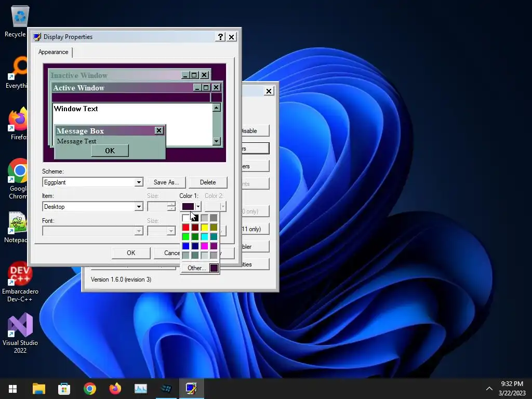This screenshot has width=532, height=399.
Task: Open the Windows Start menu
Action: click(x=13, y=389)
